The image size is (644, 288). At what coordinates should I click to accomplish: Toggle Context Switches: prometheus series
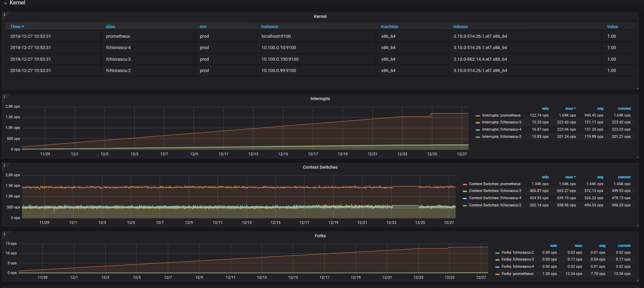495,184
